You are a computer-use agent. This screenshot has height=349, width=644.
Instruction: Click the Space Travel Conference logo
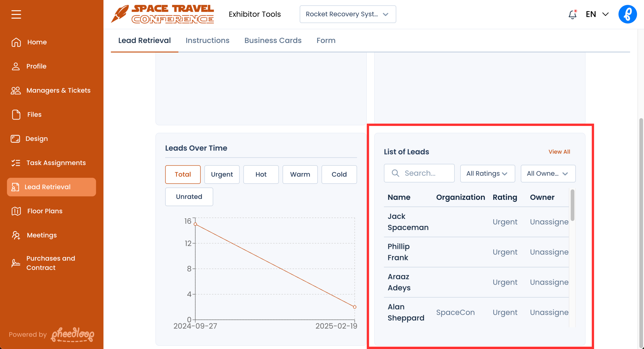click(x=162, y=14)
